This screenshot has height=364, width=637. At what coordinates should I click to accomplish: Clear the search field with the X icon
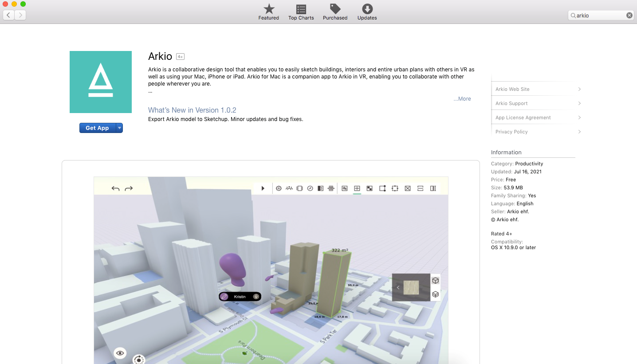tap(629, 15)
